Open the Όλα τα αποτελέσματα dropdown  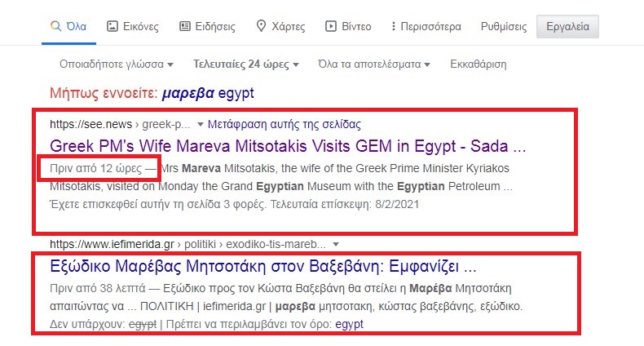coord(374,64)
